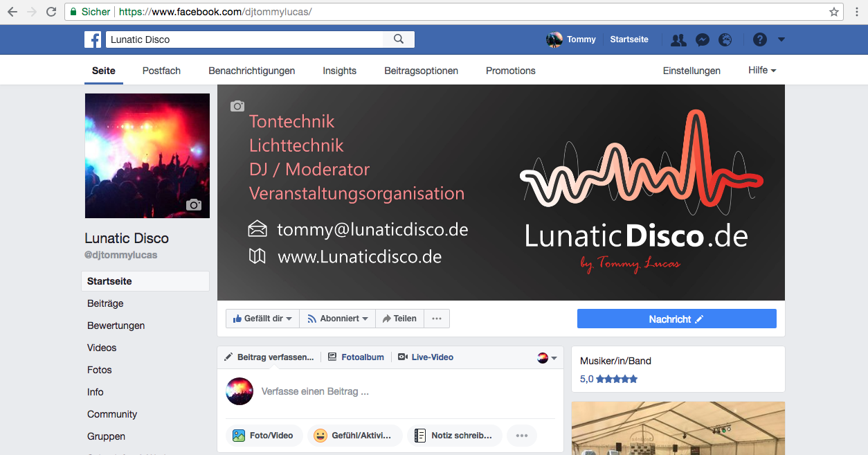868x455 pixels.
Task: Click the secure lock icon in address bar
Action: pyautogui.click(x=73, y=12)
